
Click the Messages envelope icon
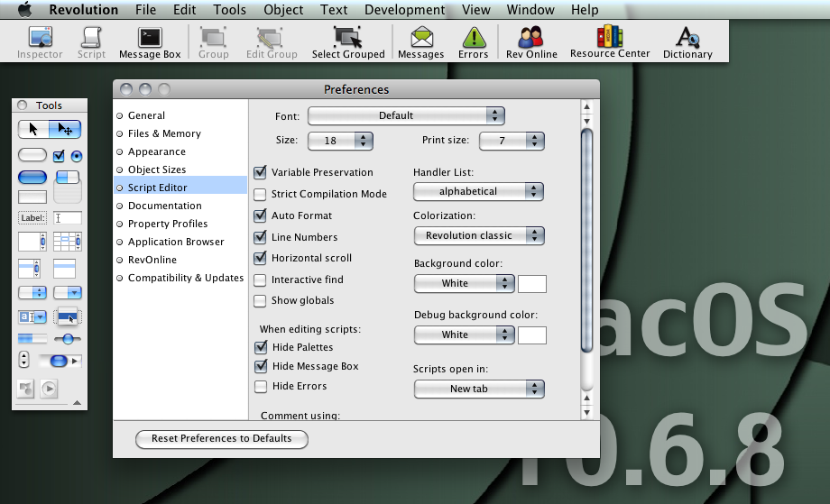[421, 41]
